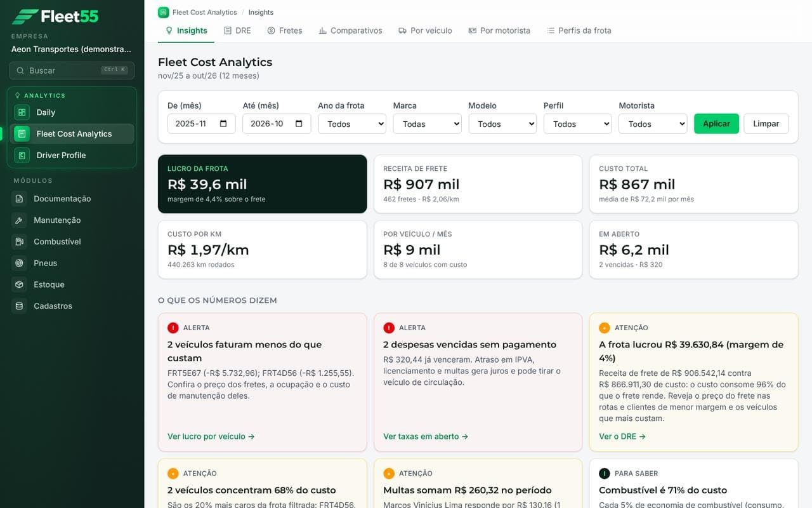Click the Aplicar button
The width and height of the screenshot is (812, 508).
click(x=716, y=124)
